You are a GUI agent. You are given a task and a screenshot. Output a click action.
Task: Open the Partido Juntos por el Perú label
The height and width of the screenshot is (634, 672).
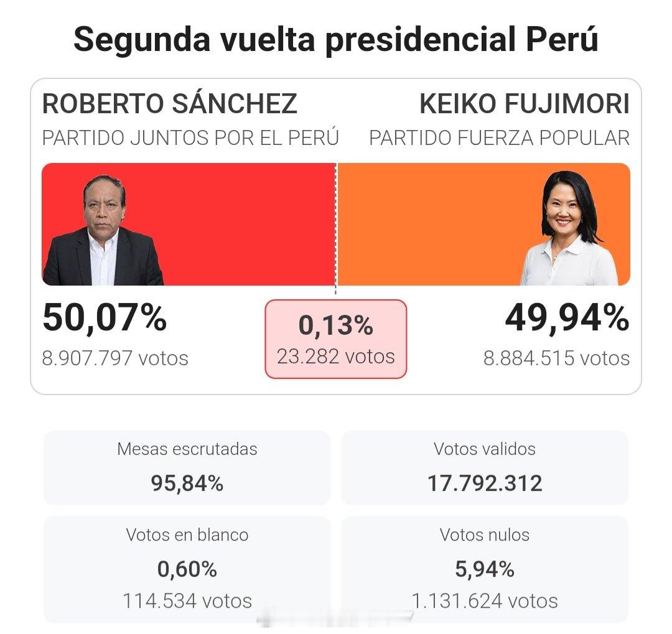191,138
